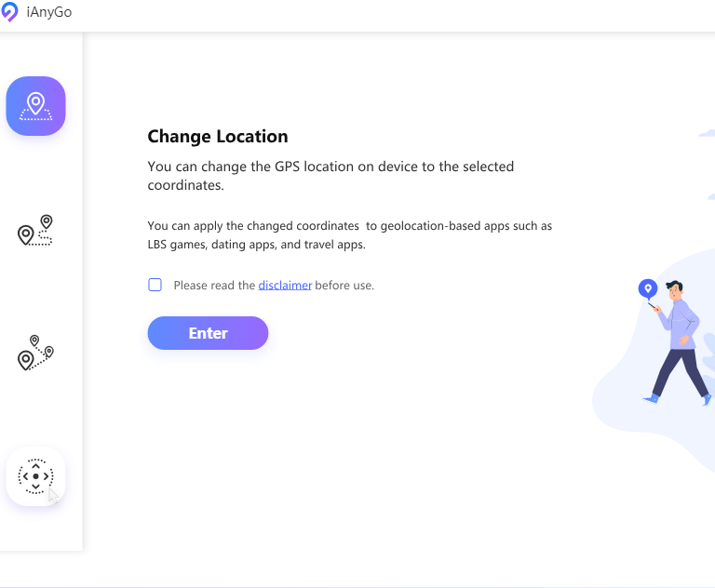Screen dimensions: 715x588
Task: Open single-spot movement mode in sidebar
Action: tap(35, 230)
